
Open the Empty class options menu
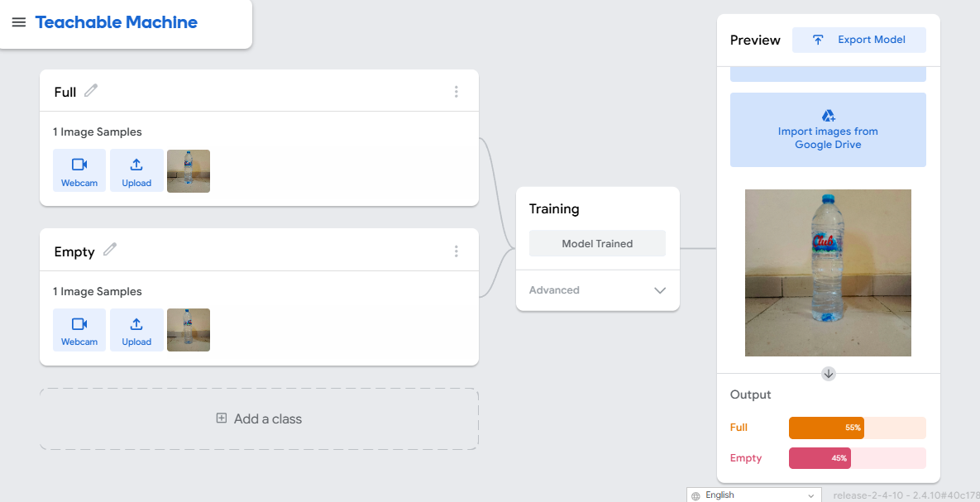(x=457, y=251)
